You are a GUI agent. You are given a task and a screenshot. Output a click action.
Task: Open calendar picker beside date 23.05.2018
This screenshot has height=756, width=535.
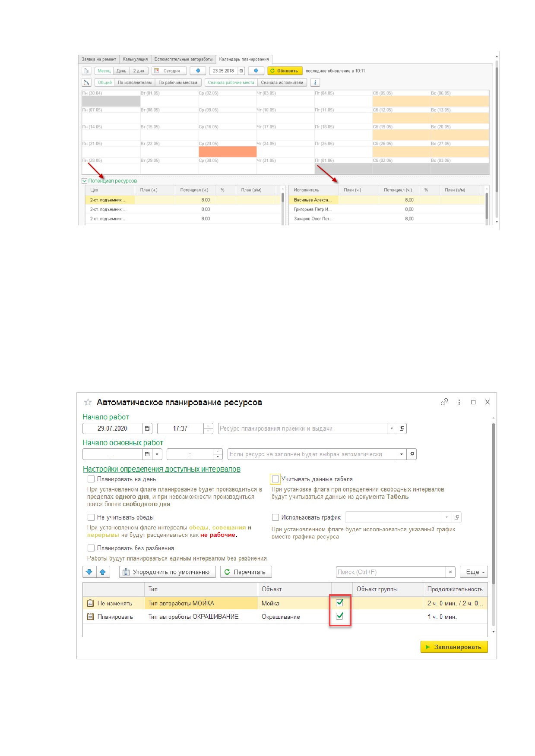pyautogui.click(x=241, y=71)
